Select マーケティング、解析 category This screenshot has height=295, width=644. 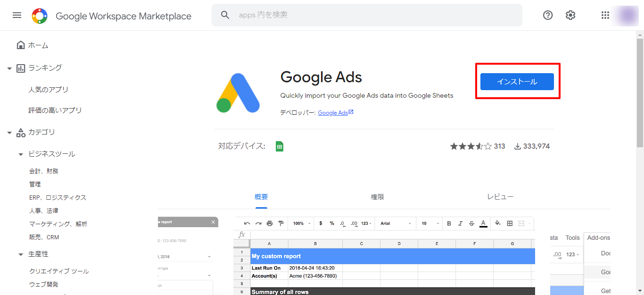[58, 224]
